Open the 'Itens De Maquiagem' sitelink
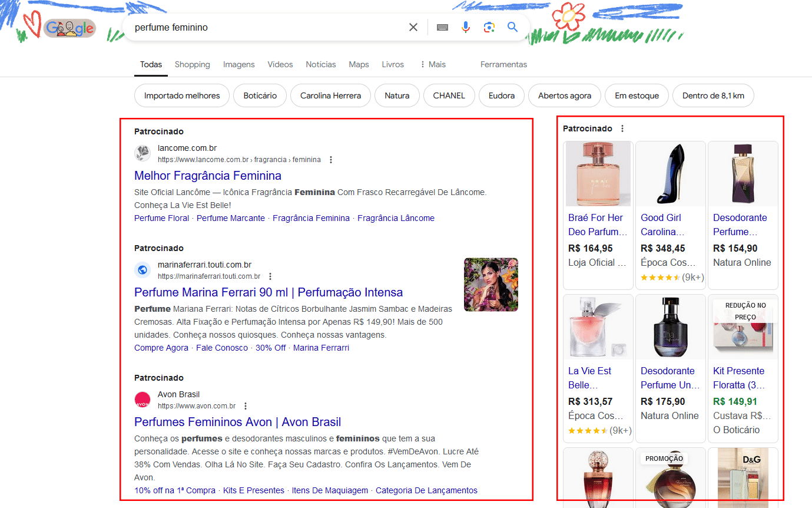The height and width of the screenshot is (508, 812). coord(330,490)
